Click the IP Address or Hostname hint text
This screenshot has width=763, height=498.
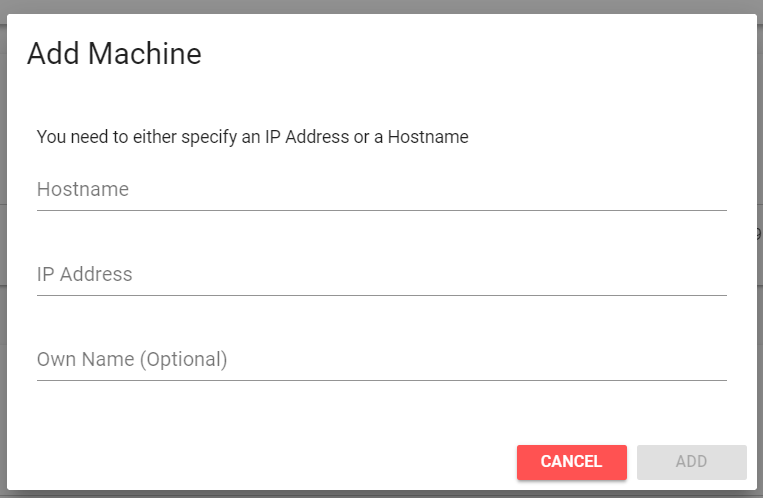pos(252,137)
